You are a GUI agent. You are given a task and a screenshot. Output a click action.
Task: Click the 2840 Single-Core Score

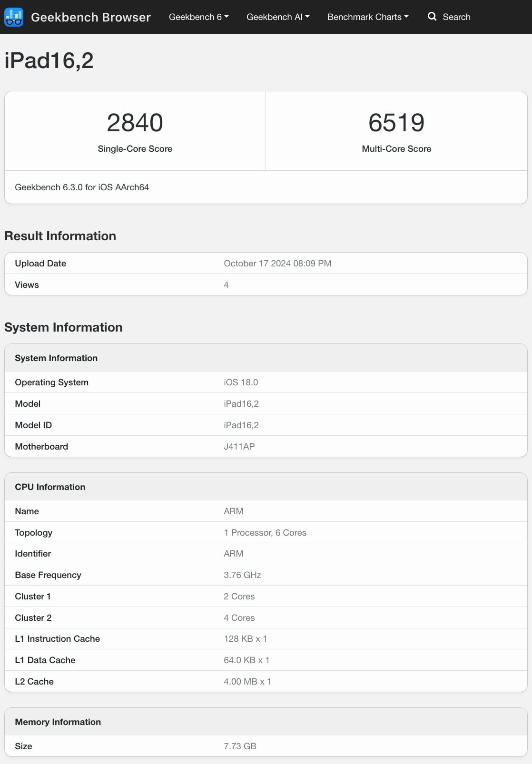(135, 123)
